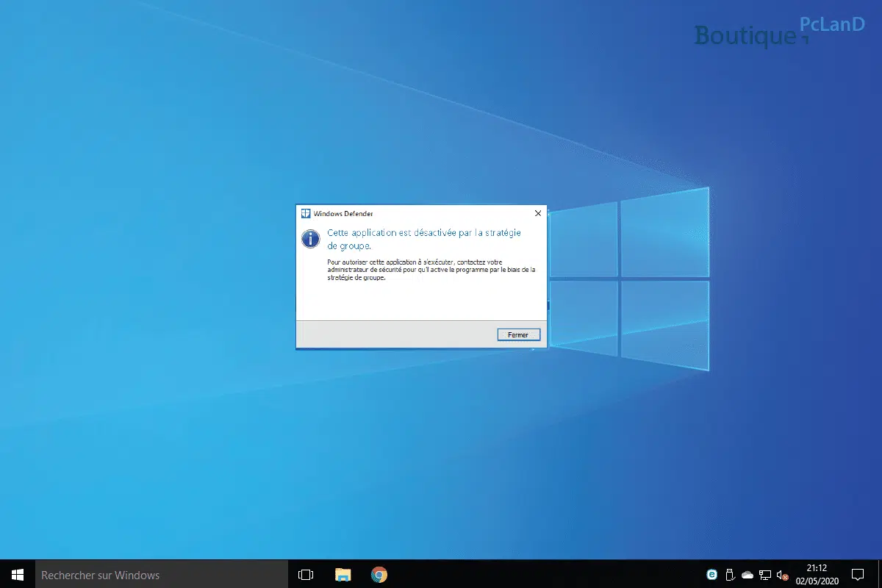Click the Rechercher sur Windows search box
Image resolution: width=882 pixels, height=588 pixels.
point(160,575)
